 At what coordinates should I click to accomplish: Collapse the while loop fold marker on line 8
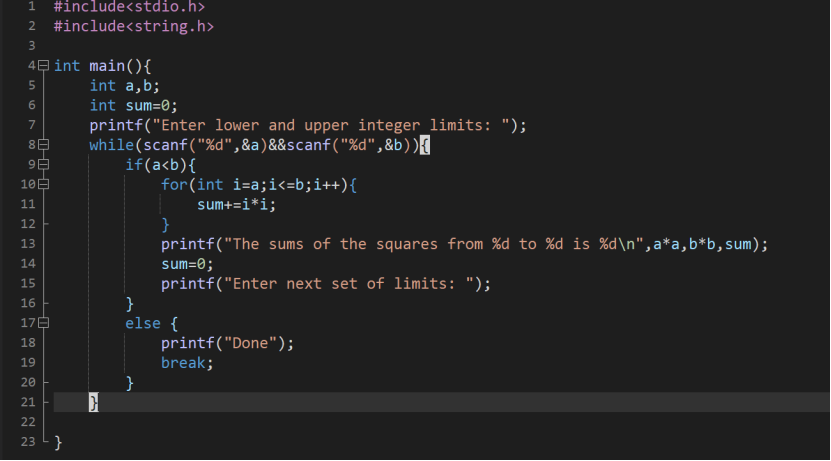(43, 145)
